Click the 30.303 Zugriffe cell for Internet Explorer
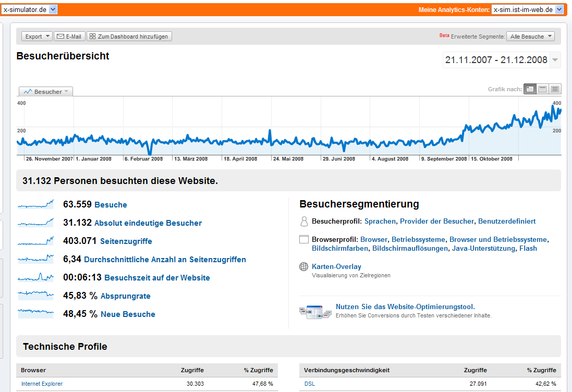The height and width of the screenshot is (392, 572). tap(195, 384)
